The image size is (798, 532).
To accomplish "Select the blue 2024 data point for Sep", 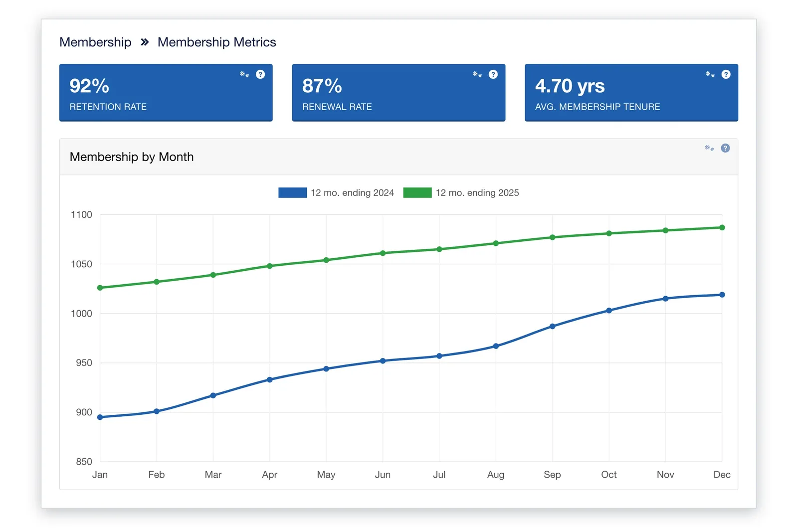I will coord(553,327).
